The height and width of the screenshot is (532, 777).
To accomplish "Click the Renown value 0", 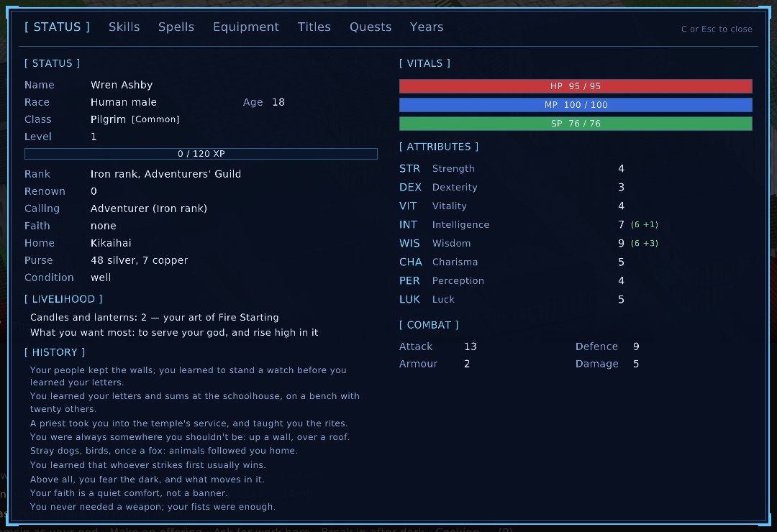I will tap(94, 192).
